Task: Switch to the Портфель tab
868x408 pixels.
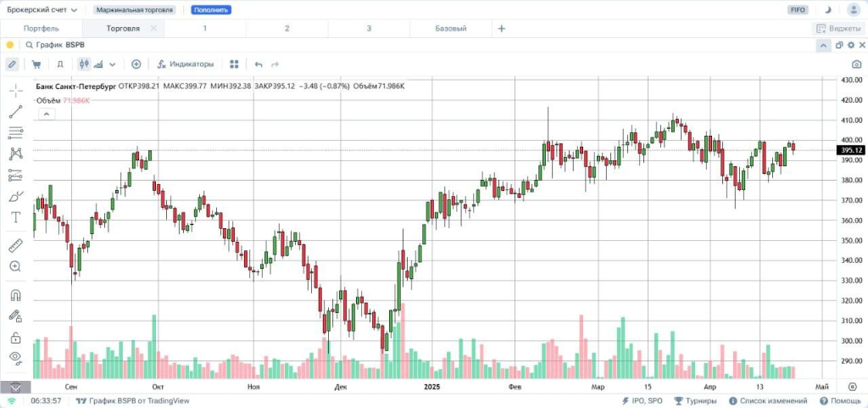Action: (x=42, y=28)
